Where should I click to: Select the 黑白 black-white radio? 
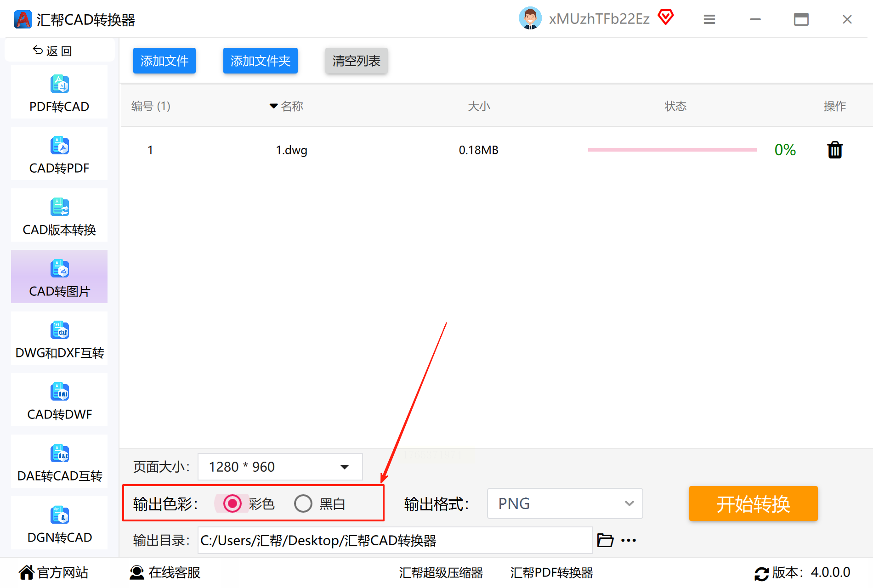[x=303, y=503]
